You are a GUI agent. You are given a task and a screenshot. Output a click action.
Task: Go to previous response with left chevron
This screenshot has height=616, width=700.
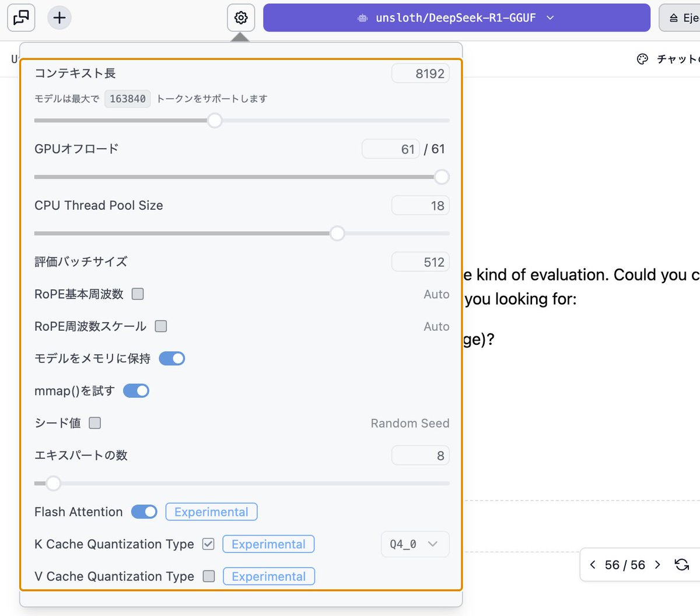pyautogui.click(x=593, y=565)
